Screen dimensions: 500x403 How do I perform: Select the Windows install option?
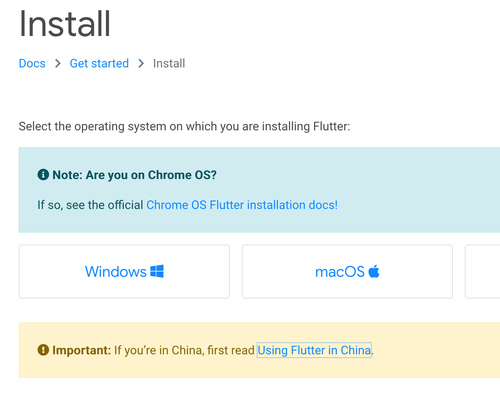click(124, 271)
